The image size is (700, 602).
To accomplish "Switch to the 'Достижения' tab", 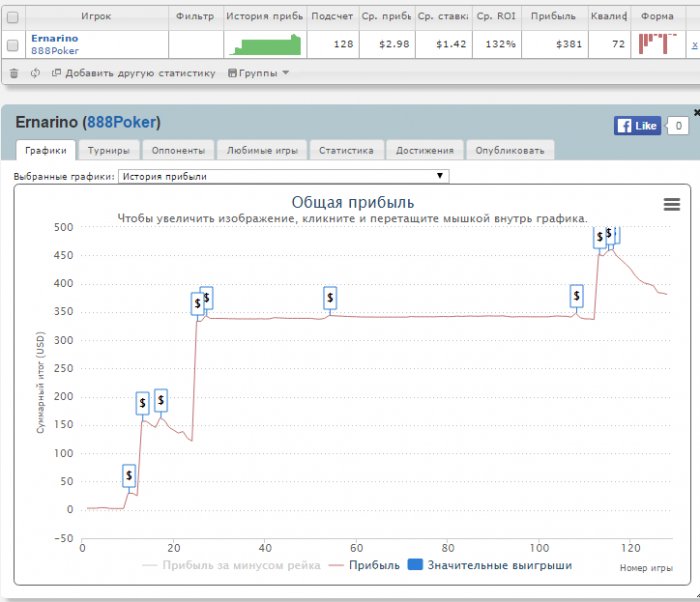I will (x=425, y=150).
